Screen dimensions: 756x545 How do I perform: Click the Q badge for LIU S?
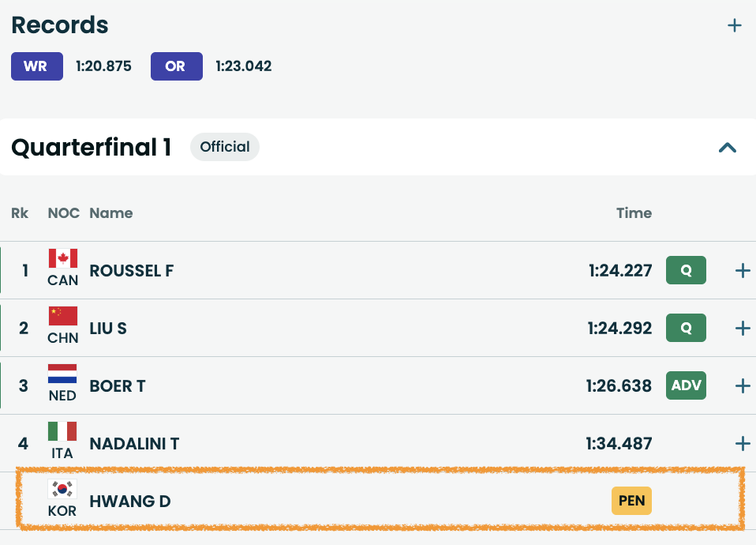coord(686,328)
